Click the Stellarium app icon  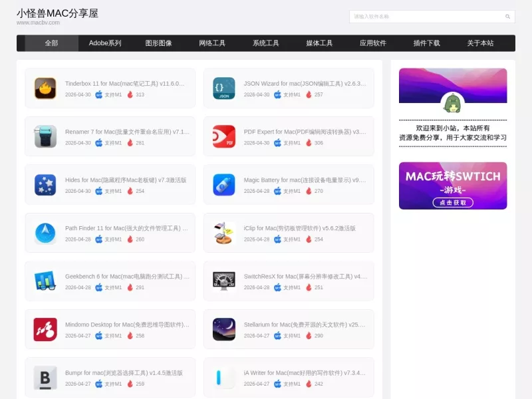click(x=224, y=329)
